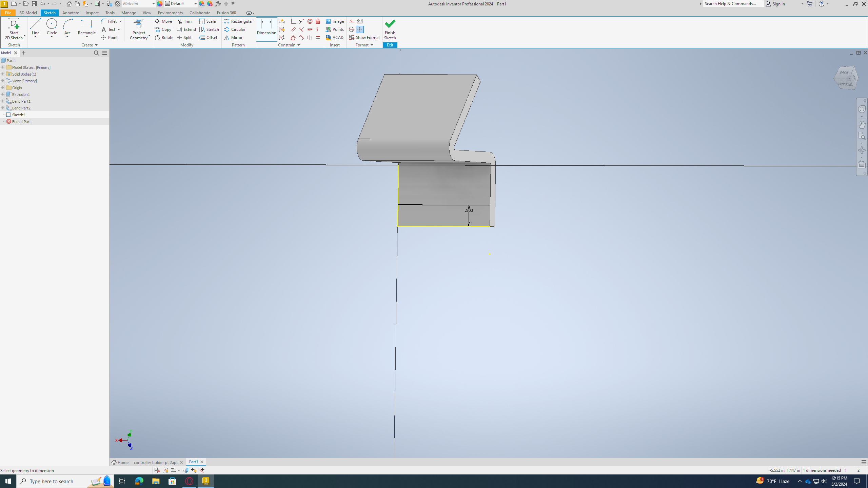The height and width of the screenshot is (488, 868).
Task: Toggle Centerline format
Action: pos(352,29)
